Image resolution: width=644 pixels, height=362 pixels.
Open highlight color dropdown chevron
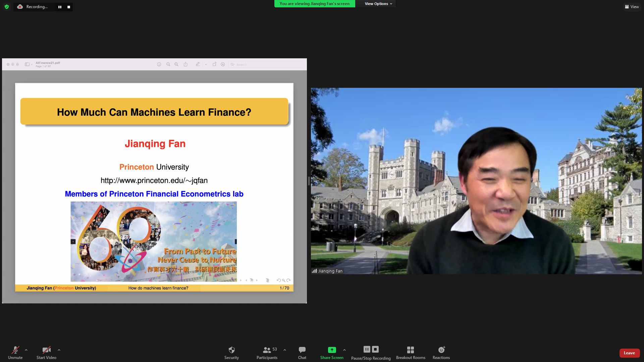[206, 64]
